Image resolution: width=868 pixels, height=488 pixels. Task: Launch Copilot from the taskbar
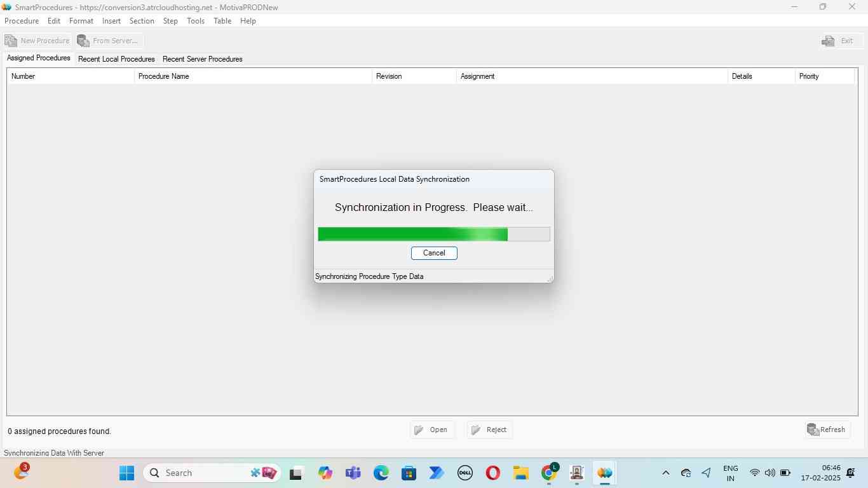click(325, 473)
